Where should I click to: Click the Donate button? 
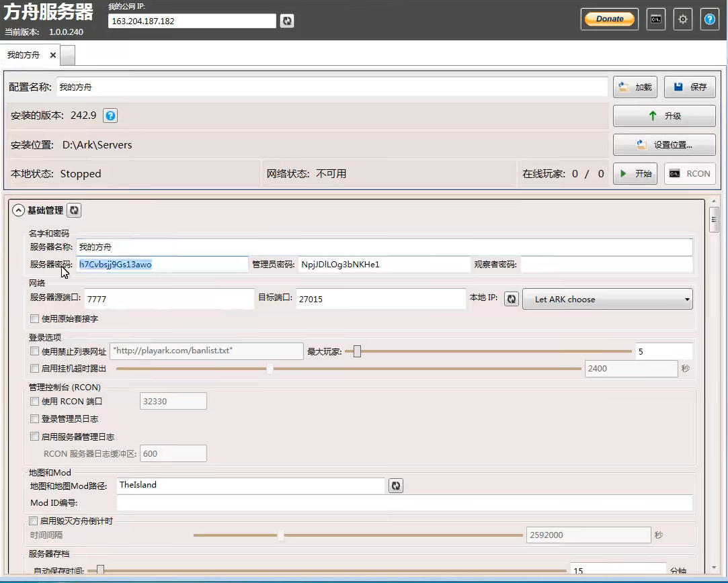tap(609, 19)
